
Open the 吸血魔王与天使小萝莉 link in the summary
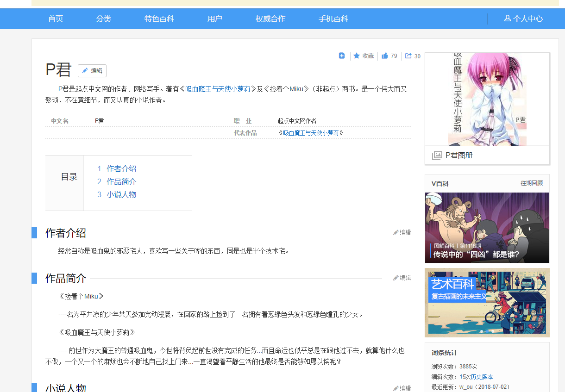(218, 89)
